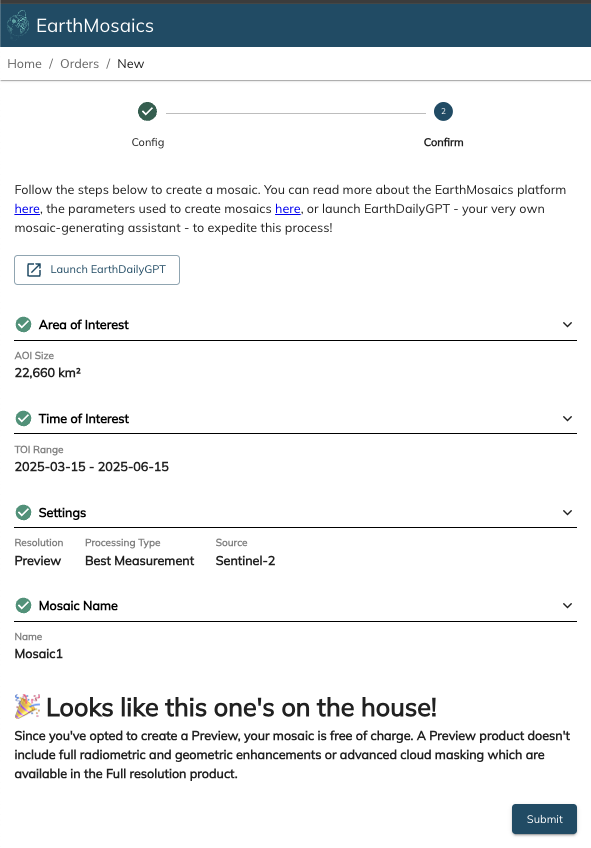
Task: Click the green check beside Mosaic Name
Action: [x=23, y=606]
